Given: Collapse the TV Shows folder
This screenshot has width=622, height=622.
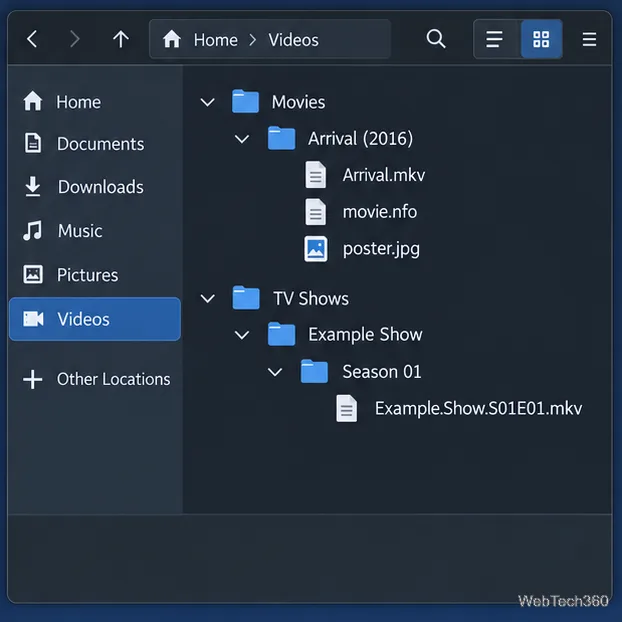Looking at the screenshot, I should tap(207, 298).
